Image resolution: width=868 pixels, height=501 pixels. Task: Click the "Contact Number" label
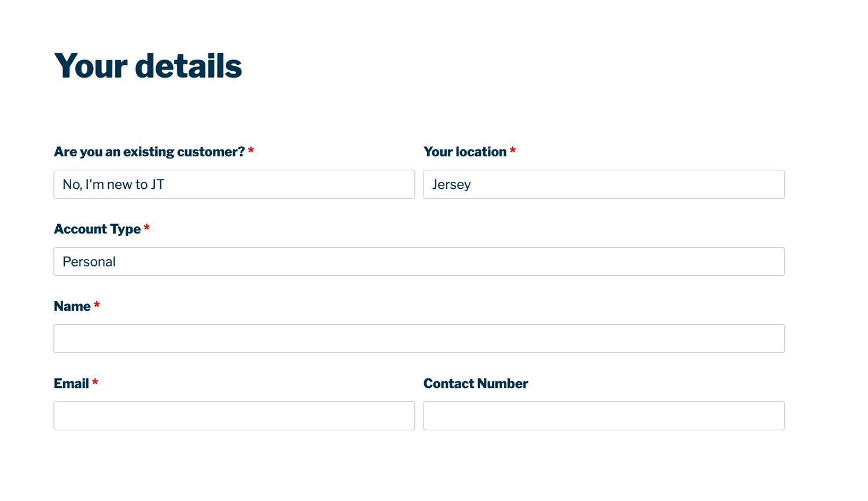point(475,383)
